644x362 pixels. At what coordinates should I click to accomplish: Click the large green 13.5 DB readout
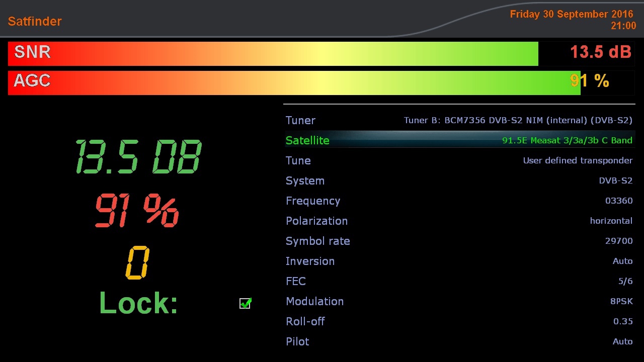(x=138, y=157)
